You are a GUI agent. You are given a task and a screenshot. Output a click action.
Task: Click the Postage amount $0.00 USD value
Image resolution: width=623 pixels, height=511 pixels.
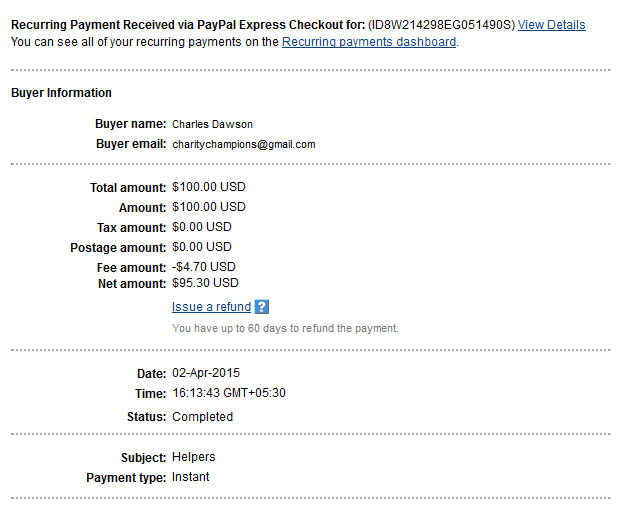click(202, 247)
